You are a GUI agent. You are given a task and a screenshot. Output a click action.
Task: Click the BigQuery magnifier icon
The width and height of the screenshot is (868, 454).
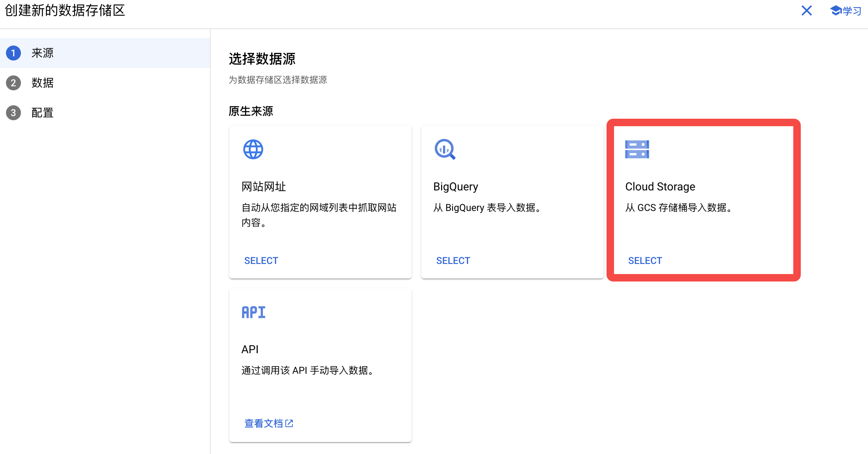point(445,149)
